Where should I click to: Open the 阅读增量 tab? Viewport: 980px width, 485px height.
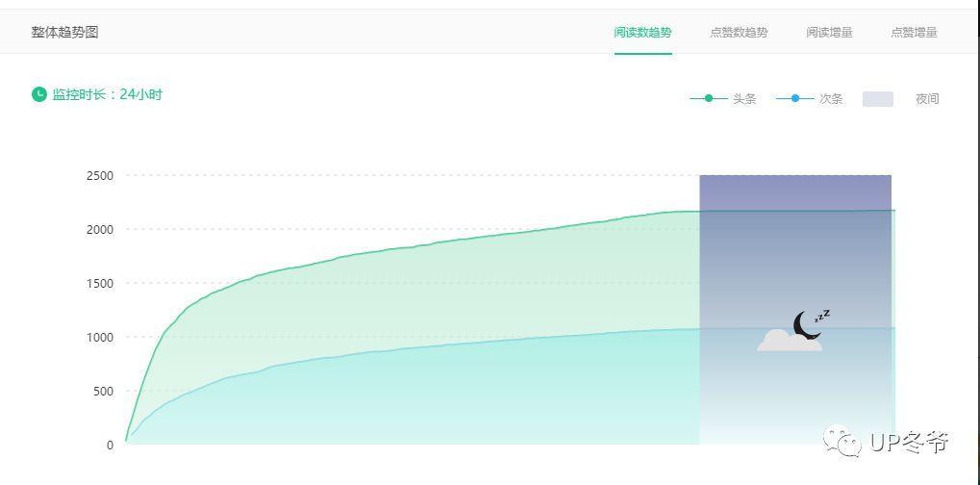click(x=829, y=32)
